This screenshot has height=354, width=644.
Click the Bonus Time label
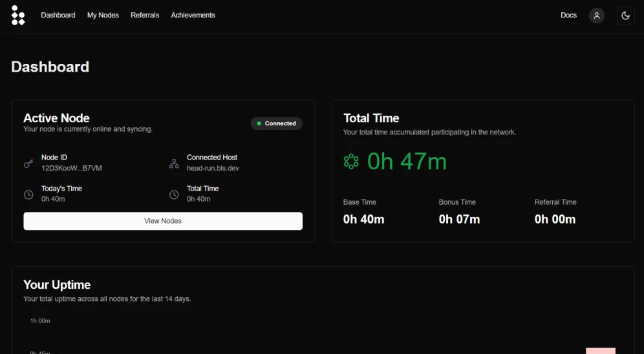pos(457,202)
